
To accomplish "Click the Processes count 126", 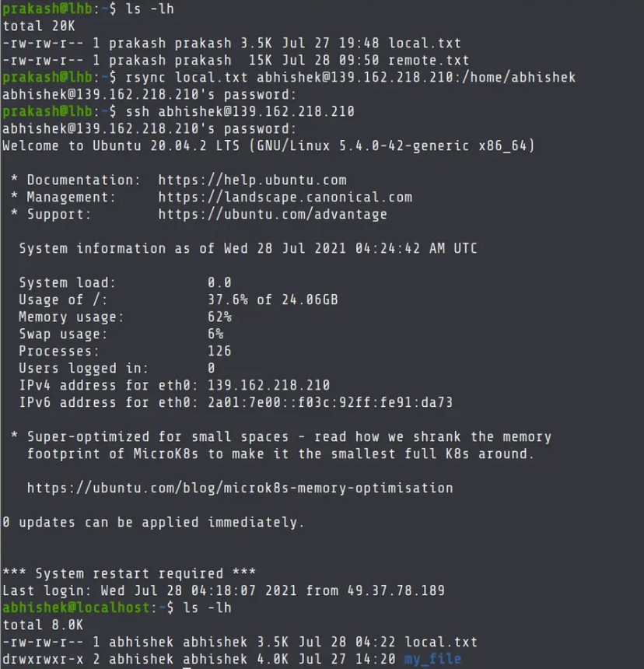I will 219,351.
